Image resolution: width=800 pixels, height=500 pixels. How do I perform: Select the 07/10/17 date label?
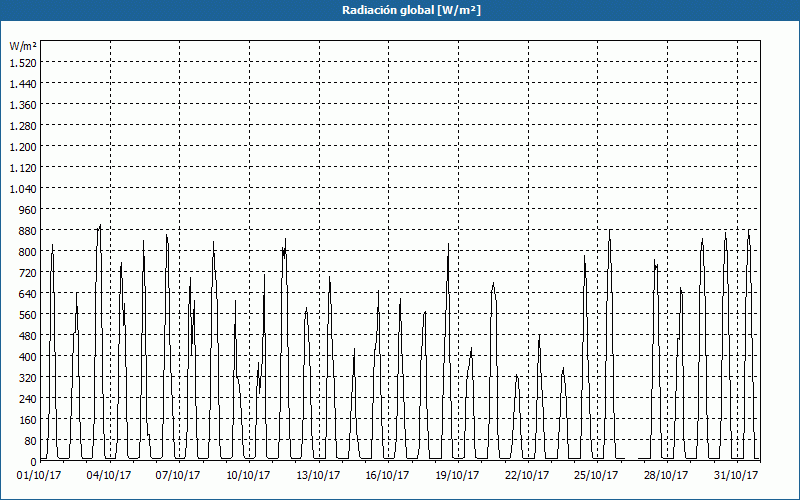point(178,476)
